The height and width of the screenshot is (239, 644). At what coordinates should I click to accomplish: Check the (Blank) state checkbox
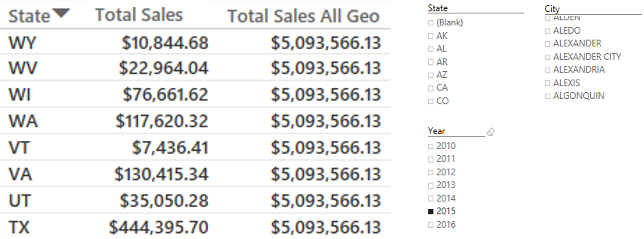(x=431, y=23)
